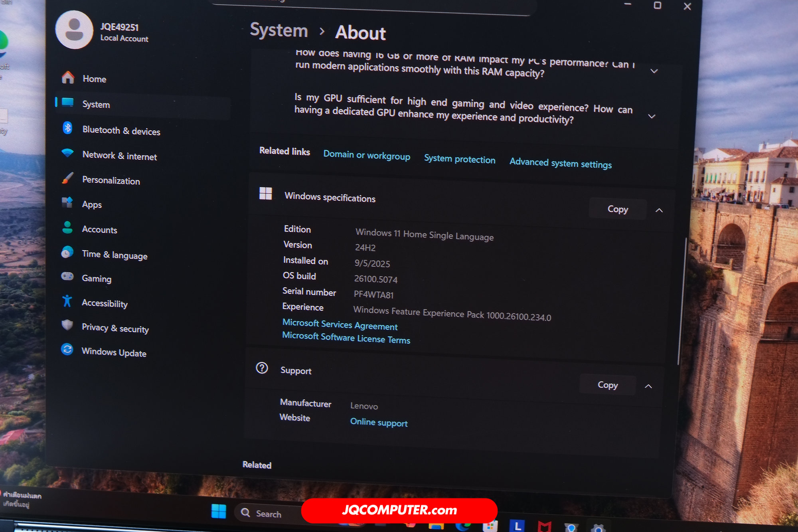Click the JQE49251 user avatar picture
This screenshot has height=532, width=798.
point(74,30)
